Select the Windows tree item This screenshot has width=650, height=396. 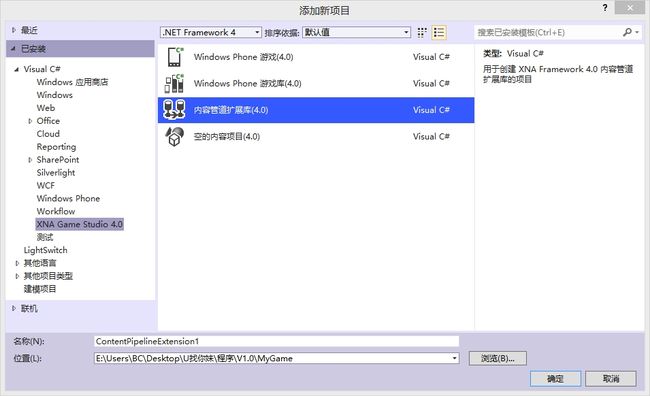click(54, 95)
